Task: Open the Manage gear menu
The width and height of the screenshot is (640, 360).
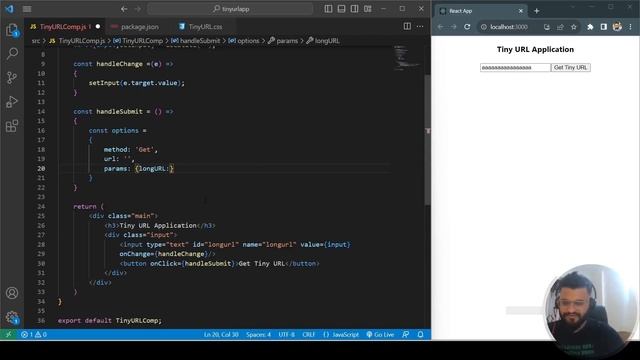Action: (x=12, y=317)
